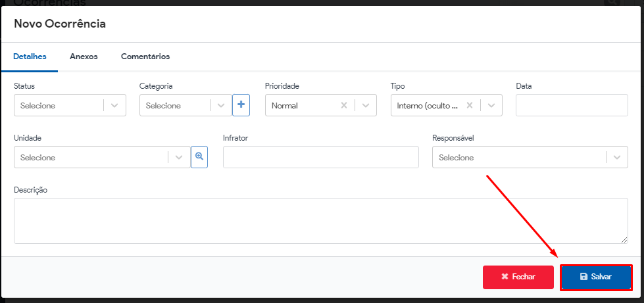The width and height of the screenshot is (644, 303).
Task: Click the Responsável label
Action: (x=453, y=138)
